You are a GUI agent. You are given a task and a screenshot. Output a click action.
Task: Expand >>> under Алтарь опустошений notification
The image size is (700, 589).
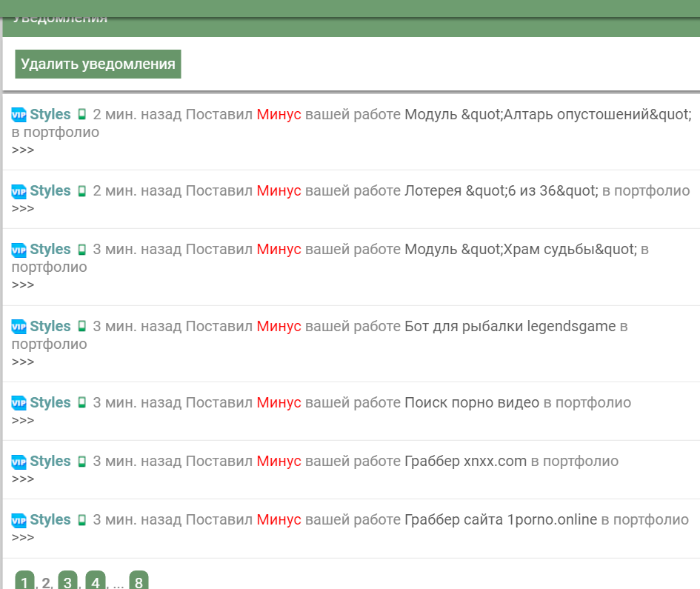tap(23, 150)
